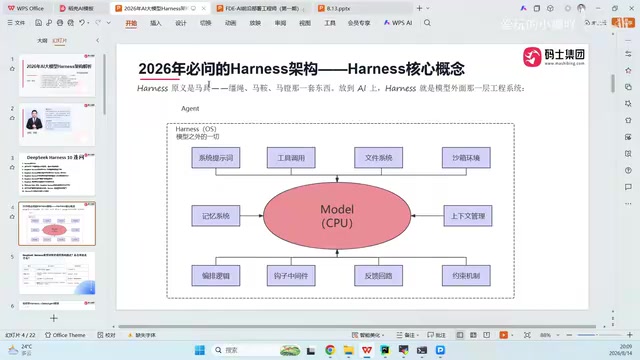Click the Office Theme status entry
The width and height of the screenshot is (640, 360).
[65, 335]
